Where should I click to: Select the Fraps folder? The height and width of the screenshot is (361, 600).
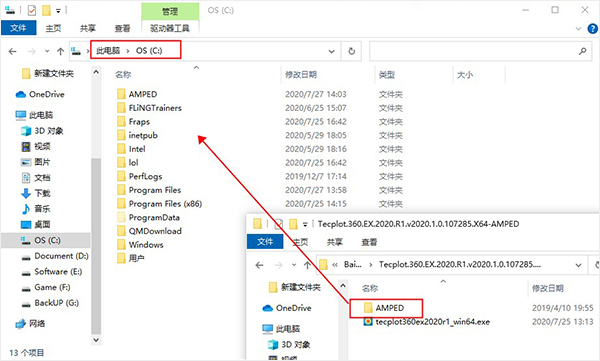[x=133, y=122]
